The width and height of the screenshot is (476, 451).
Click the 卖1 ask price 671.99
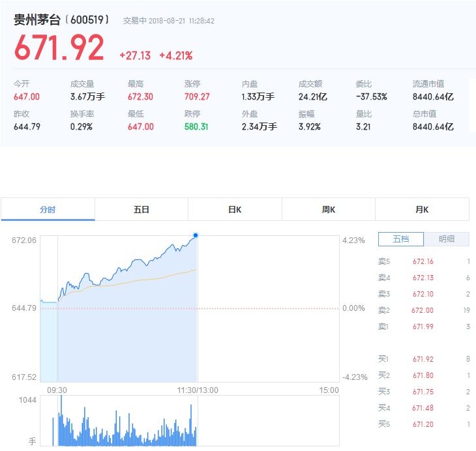point(423,327)
